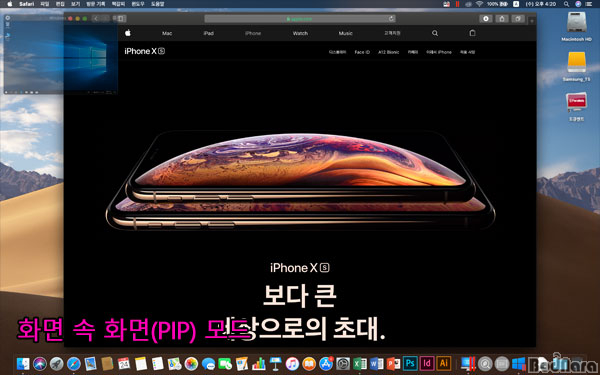Select the Mac tab on the Apple site
600x375 pixels.
(167, 33)
